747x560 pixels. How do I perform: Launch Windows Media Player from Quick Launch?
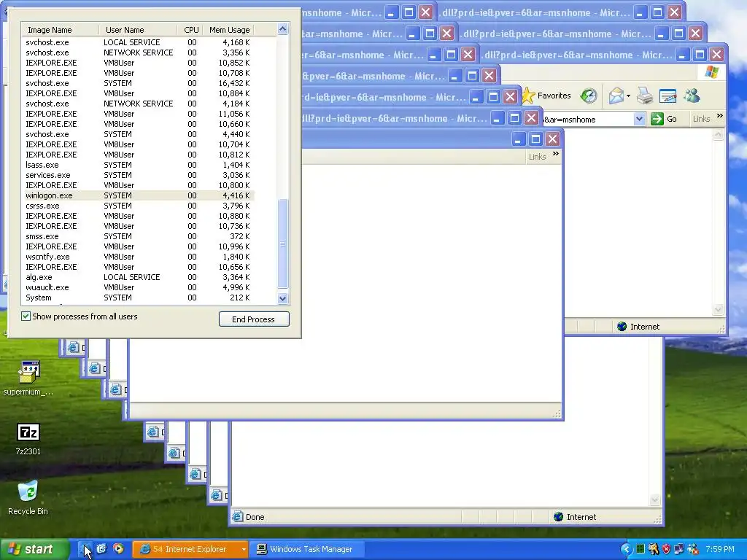(x=118, y=549)
